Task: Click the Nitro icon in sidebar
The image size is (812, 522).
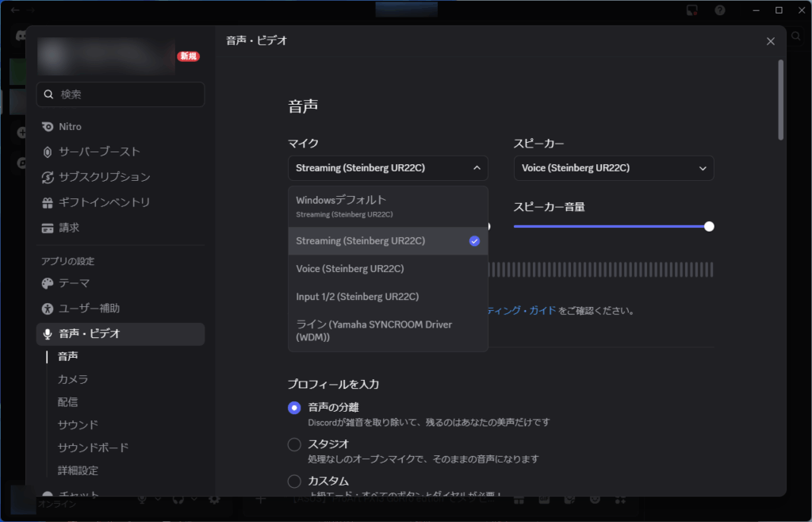Action: pyautogui.click(x=48, y=127)
